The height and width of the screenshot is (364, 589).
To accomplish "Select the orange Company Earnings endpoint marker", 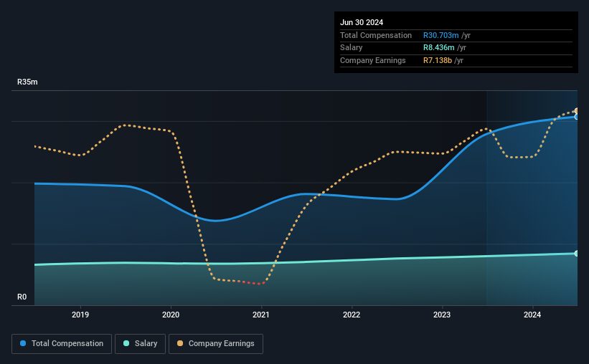I will coord(577,110).
